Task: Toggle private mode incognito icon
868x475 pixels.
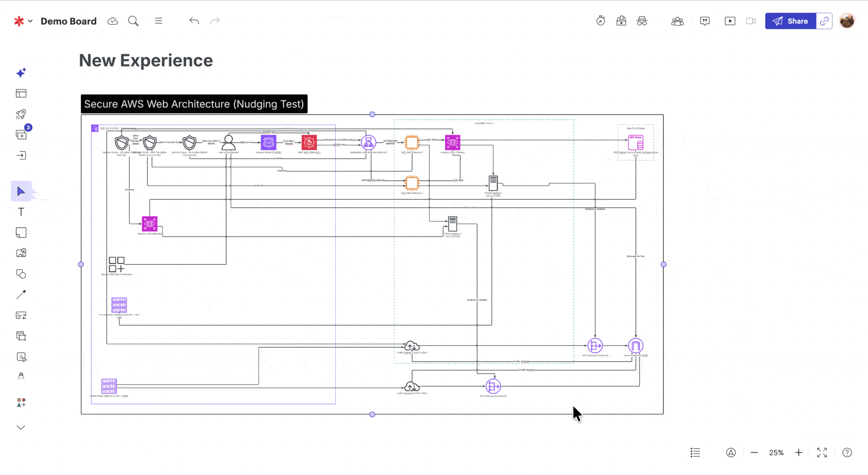Action: click(642, 21)
